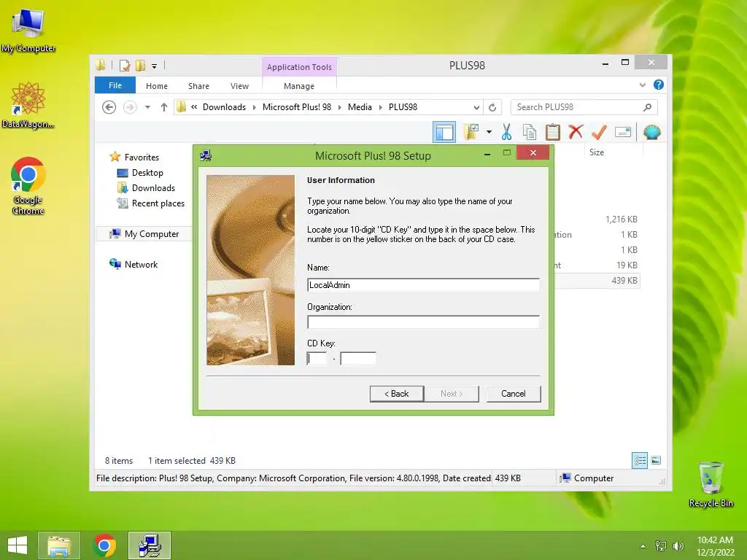Select the Google Chrome desktop shortcut

click(x=28, y=186)
